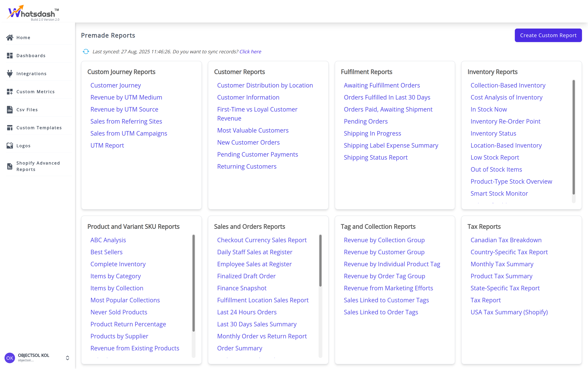Click the Inventory Reports scrollbar

pyautogui.click(x=574, y=137)
